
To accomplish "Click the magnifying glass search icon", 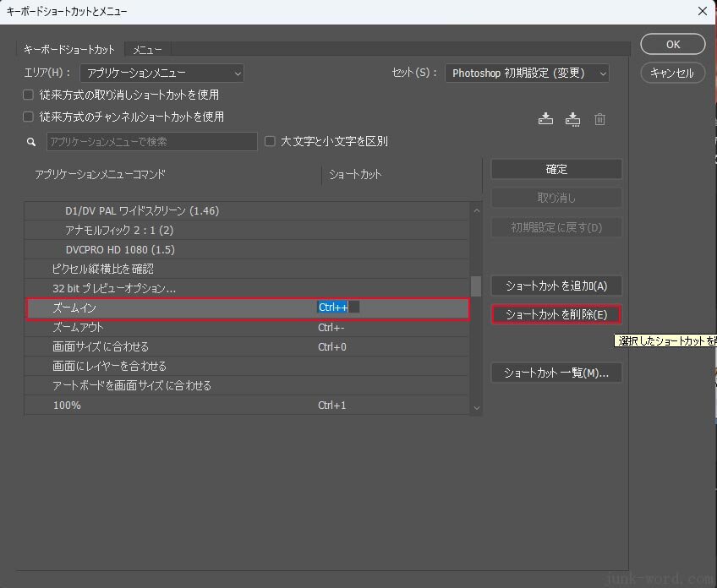I will 31,142.
